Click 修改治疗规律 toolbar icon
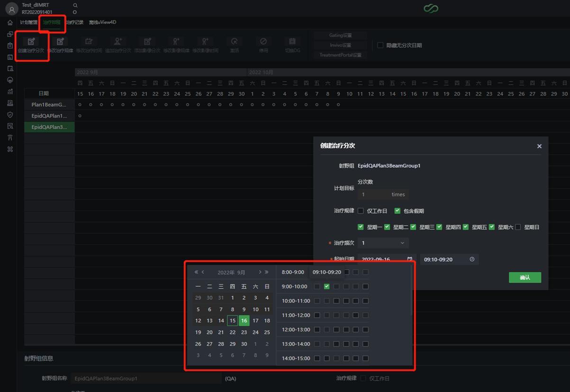 [60, 42]
